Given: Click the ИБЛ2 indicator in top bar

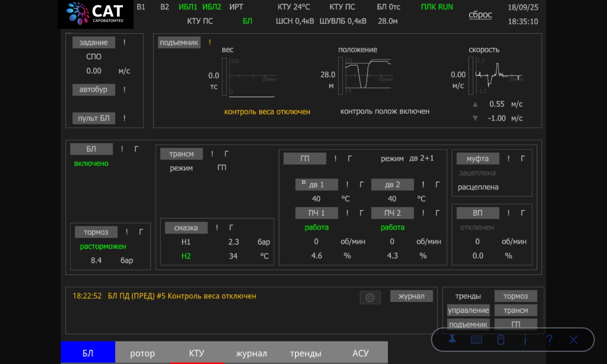Looking at the screenshot, I should 212,7.
